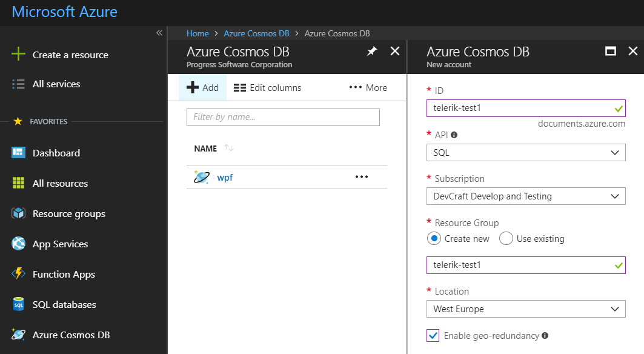
Task: Toggle the Enable geo-redundancy checkbox
Action: pos(433,335)
